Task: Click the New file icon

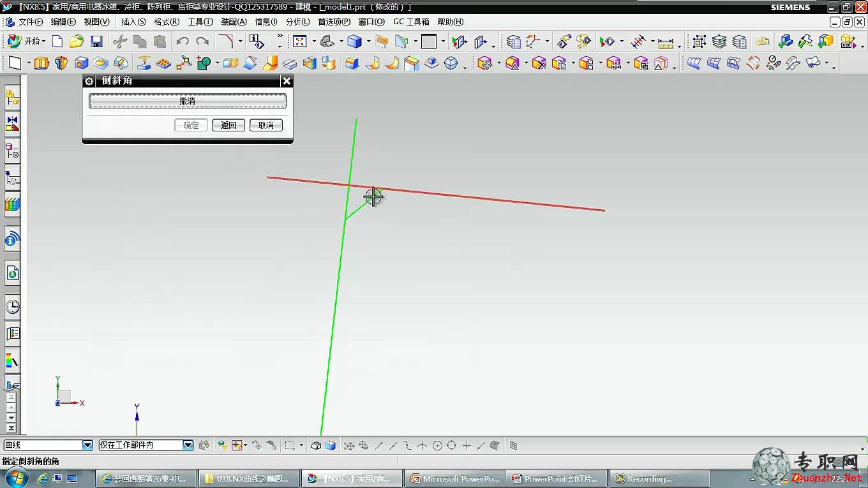Action: (x=57, y=41)
